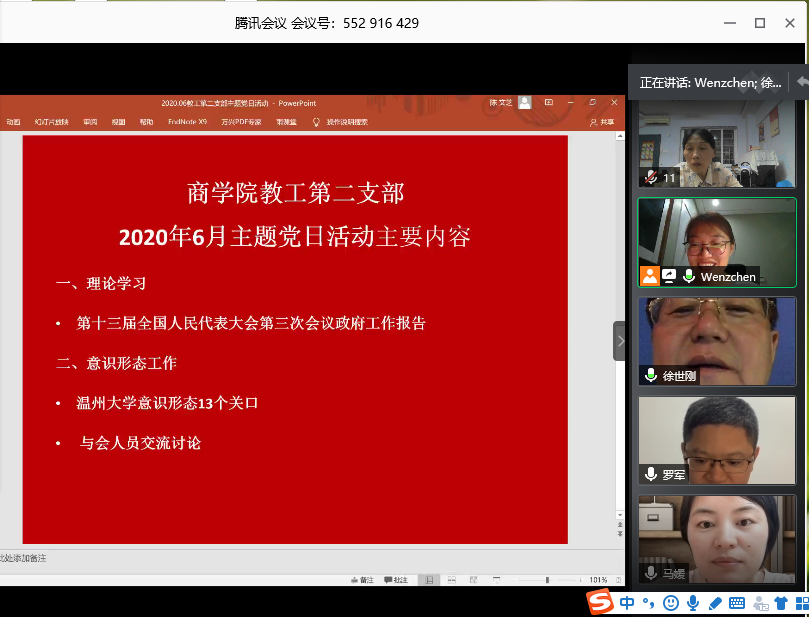Viewport: 809px width, 617px height.
Task: Click the reply arrow beside speaking indicator
Action: [x=800, y=82]
